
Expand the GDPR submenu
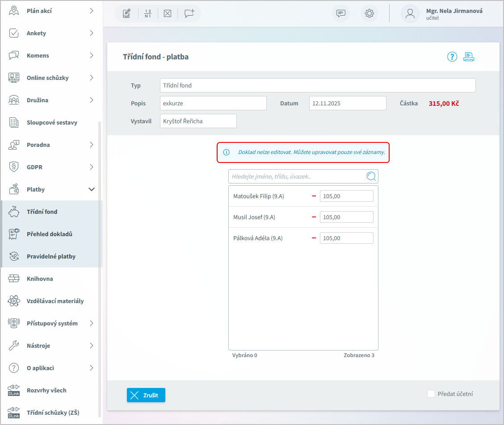(x=92, y=167)
